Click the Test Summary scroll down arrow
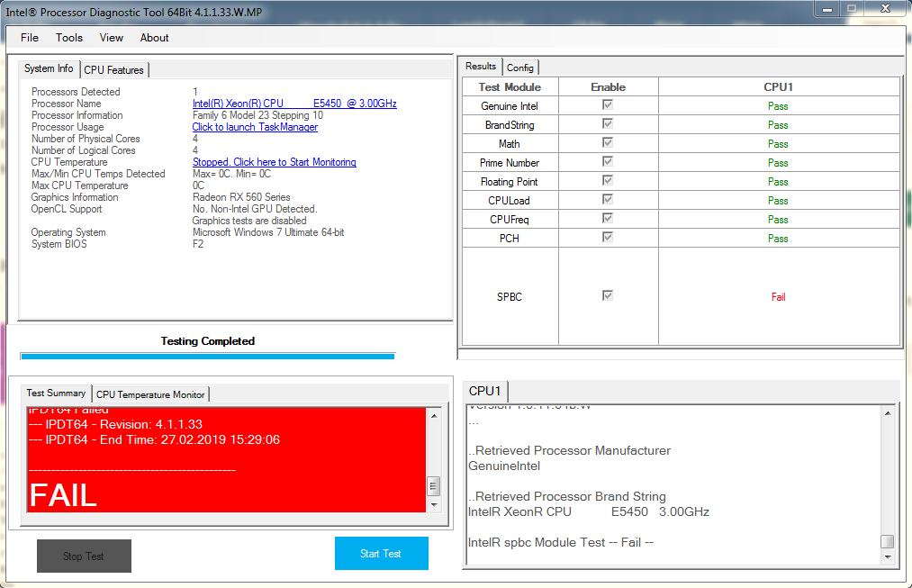The height and width of the screenshot is (588, 912). 434,505
